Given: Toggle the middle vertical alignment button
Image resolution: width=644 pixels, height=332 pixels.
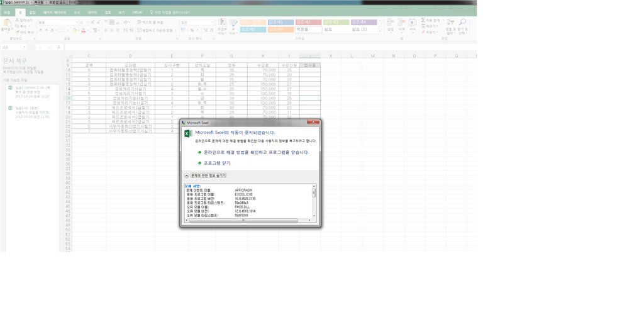Looking at the screenshot, I should [x=111, y=22].
